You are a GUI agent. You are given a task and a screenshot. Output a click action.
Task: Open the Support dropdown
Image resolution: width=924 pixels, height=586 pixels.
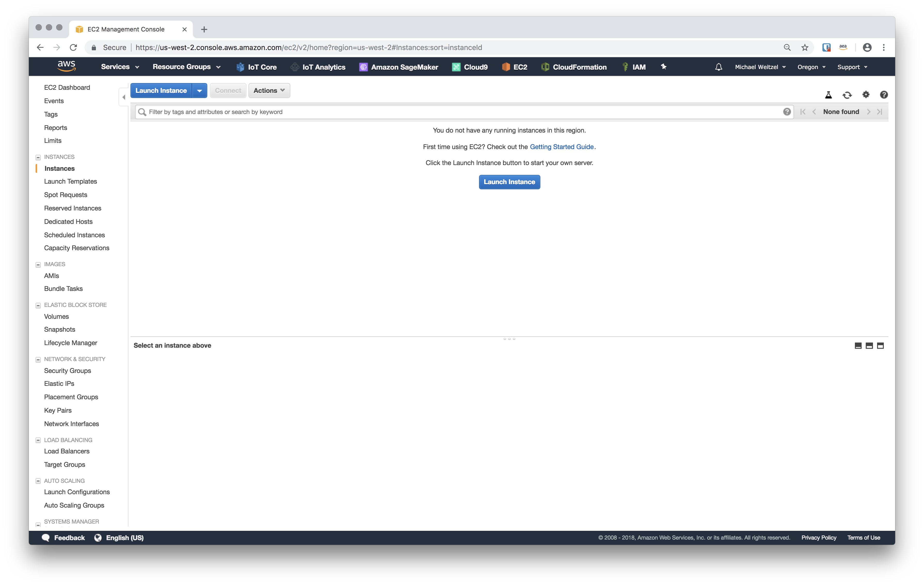point(852,67)
